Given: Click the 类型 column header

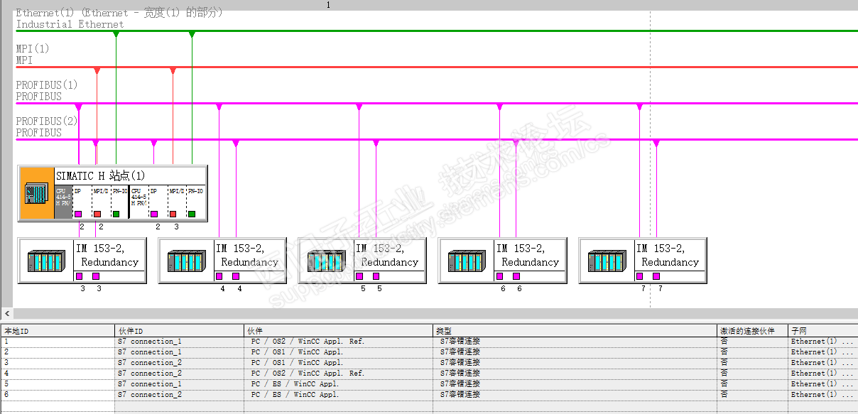Looking at the screenshot, I should click(575, 331).
